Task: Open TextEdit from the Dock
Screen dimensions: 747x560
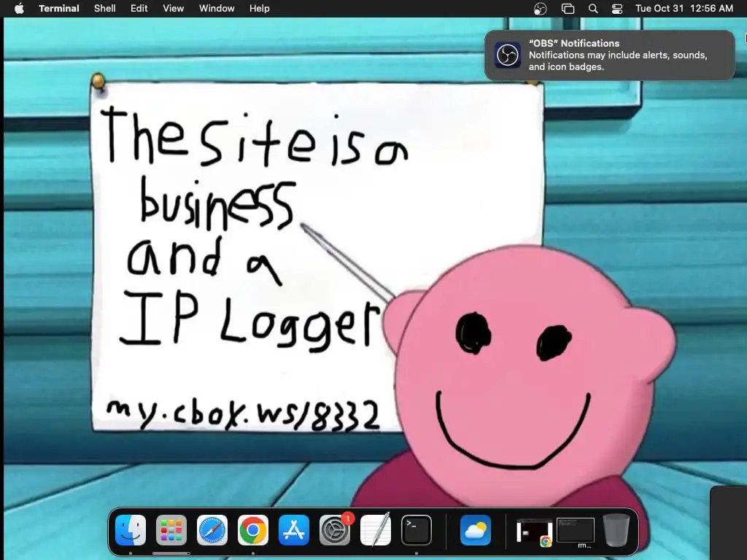Action: [x=376, y=530]
